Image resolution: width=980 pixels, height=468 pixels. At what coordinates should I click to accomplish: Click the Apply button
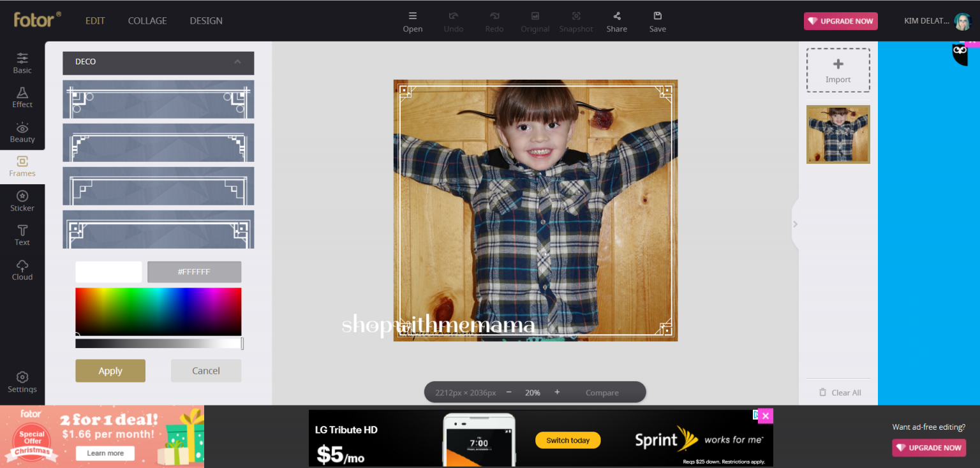(110, 370)
